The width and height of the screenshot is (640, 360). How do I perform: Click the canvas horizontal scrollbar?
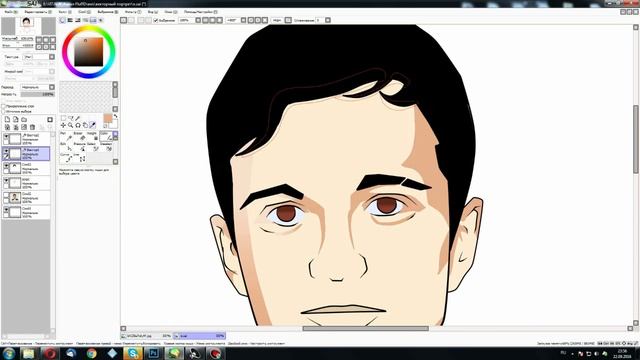click(365, 328)
